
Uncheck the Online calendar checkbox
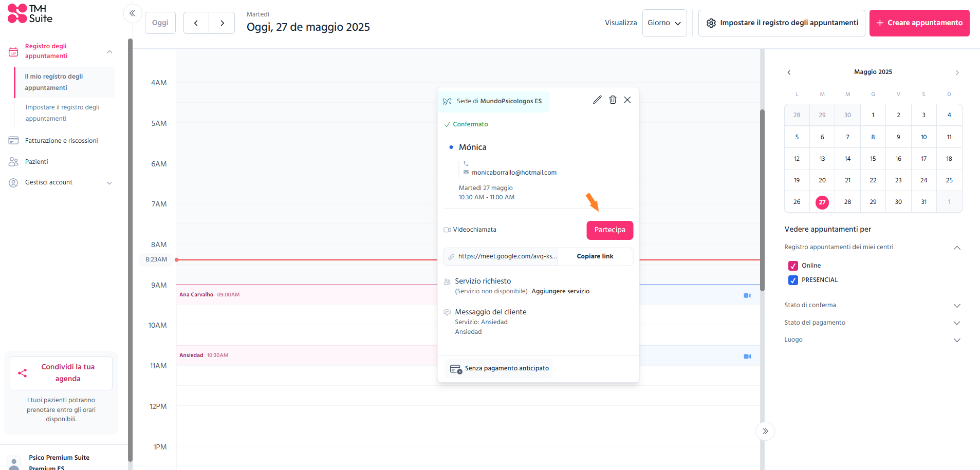point(793,266)
